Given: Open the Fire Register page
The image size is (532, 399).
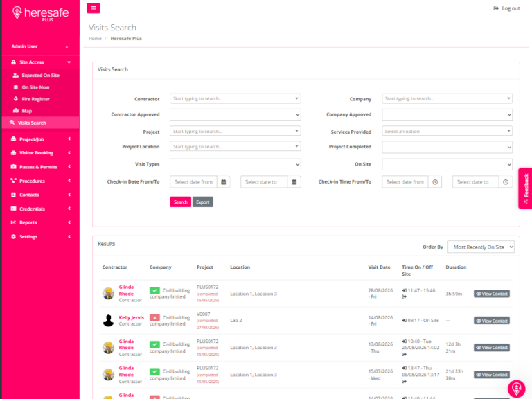Looking at the screenshot, I should tap(35, 99).
